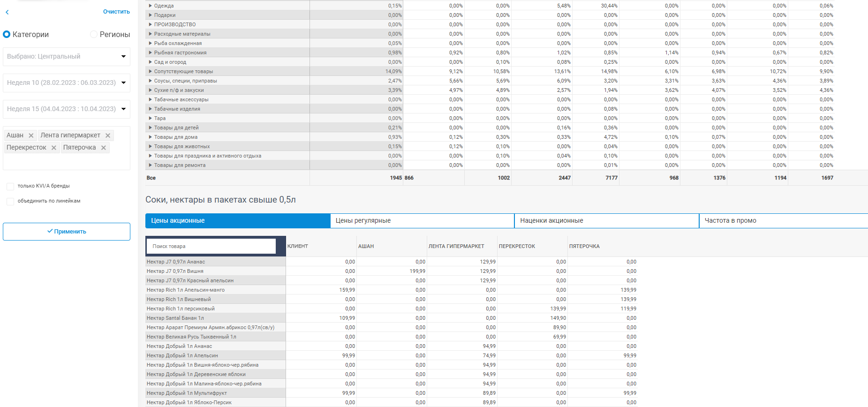Click КЛИЕНТ column header
This screenshot has height=407, width=868.
coord(298,246)
